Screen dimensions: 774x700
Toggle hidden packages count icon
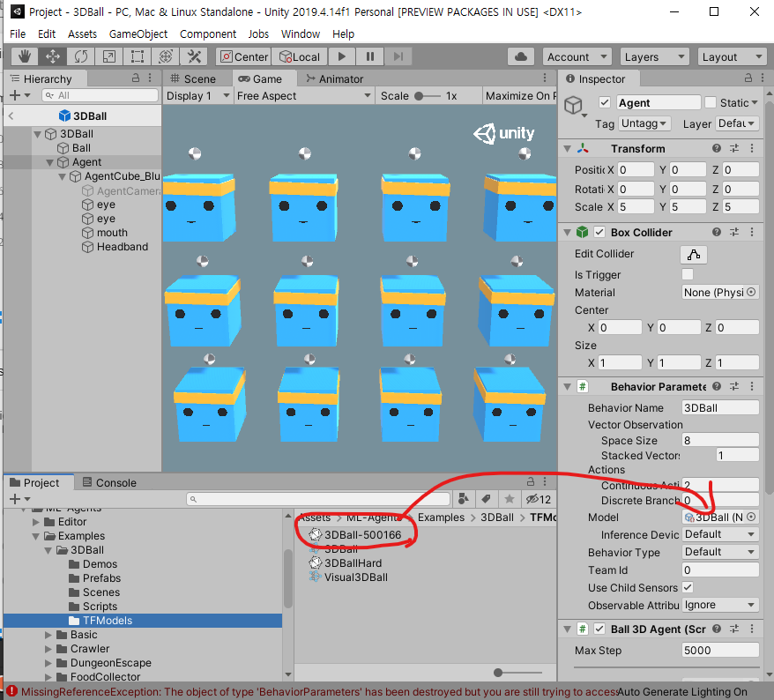(538, 499)
